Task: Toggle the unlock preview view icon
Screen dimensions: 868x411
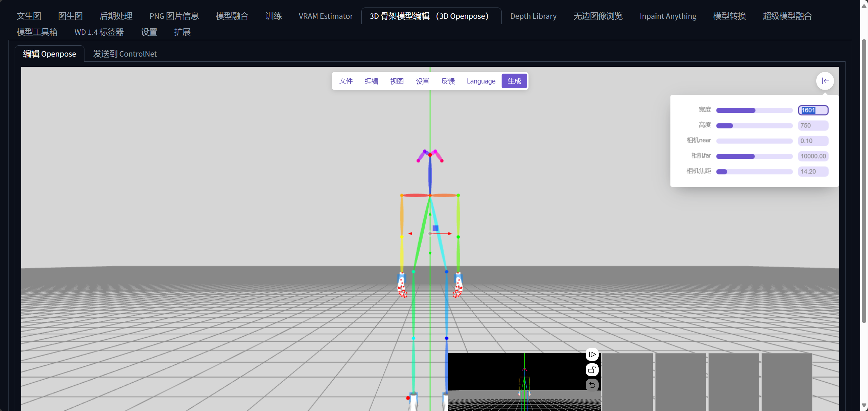Action: (x=592, y=370)
